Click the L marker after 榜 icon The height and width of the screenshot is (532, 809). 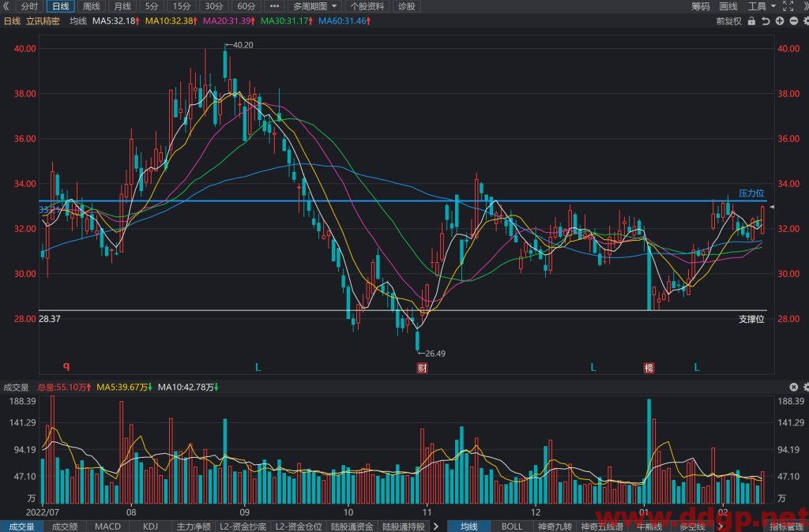pos(697,368)
